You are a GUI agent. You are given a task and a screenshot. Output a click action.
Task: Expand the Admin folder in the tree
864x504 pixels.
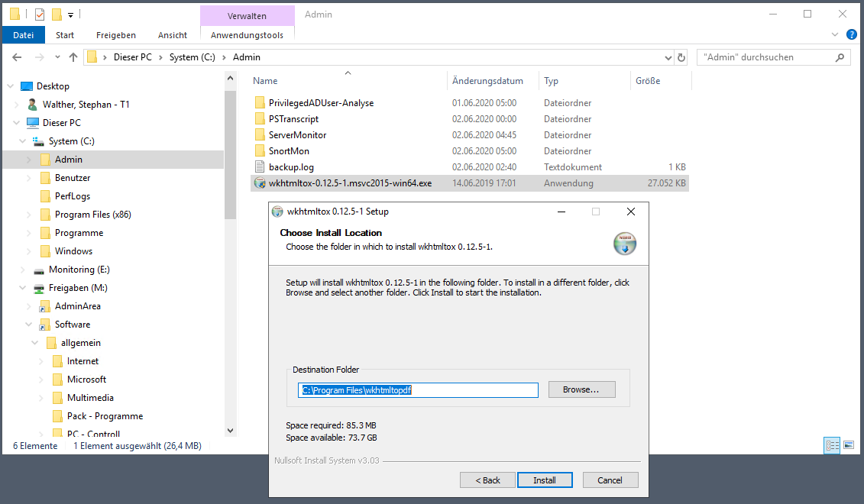click(x=29, y=160)
